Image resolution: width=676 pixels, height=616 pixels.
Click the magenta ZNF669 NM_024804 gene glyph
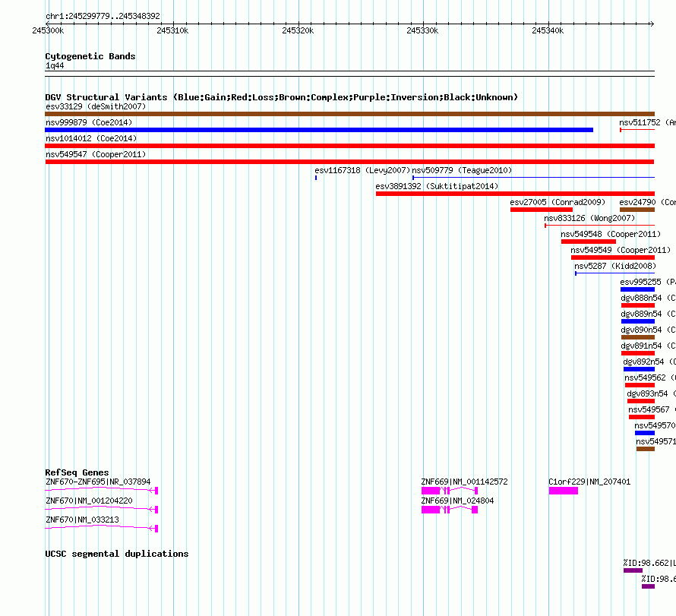pos(449,510)
